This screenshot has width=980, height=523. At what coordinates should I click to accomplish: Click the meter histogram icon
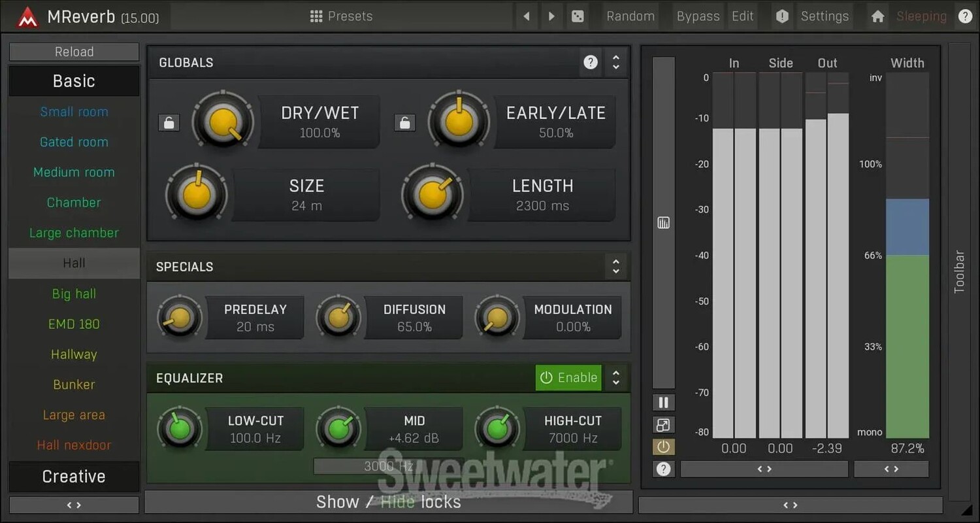[x=663, y=223]
